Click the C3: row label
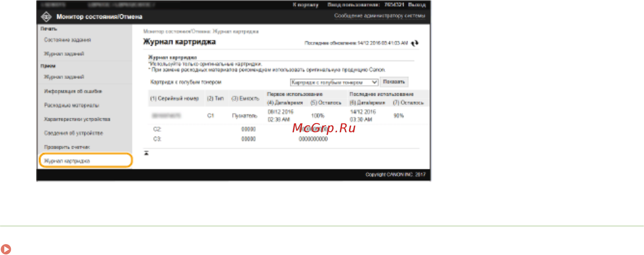644x255 pixels. 157,139
